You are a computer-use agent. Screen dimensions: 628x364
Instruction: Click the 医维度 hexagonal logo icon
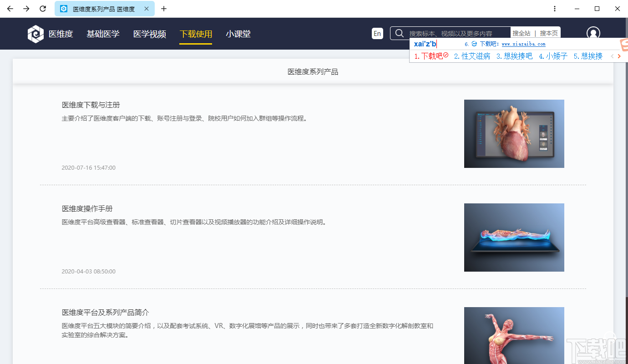[35, 34]
